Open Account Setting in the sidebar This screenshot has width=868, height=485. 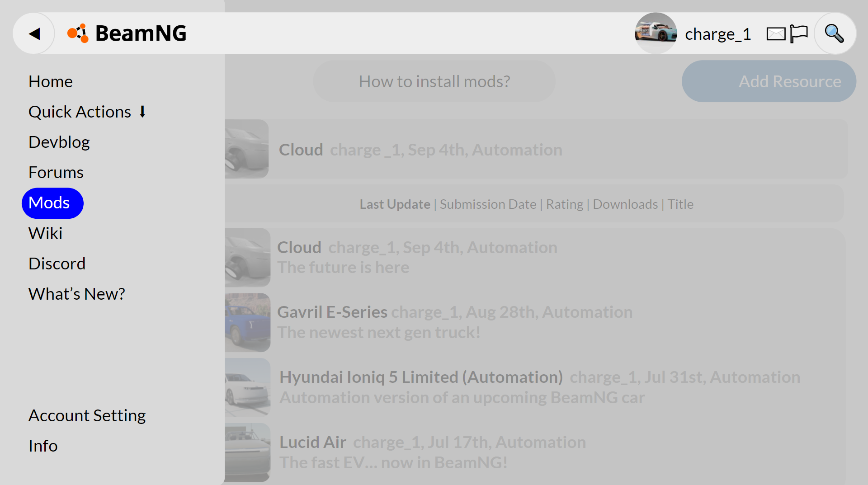[87, 415]
